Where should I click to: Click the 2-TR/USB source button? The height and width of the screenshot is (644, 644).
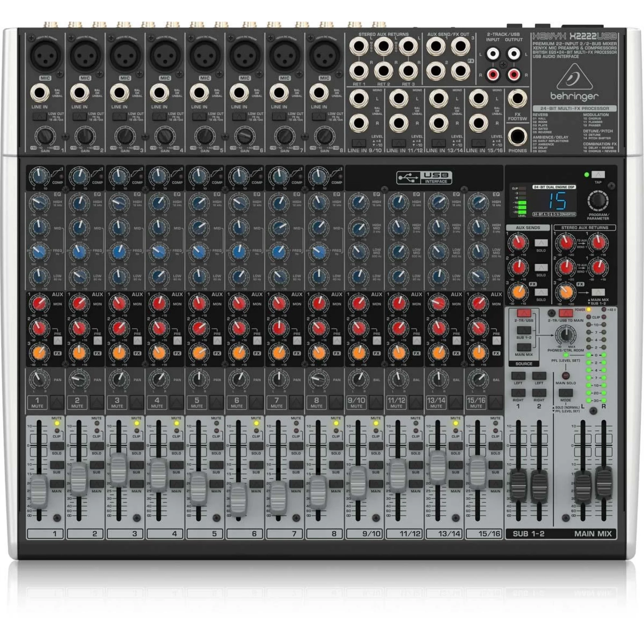pyautogui.click(x=524, y=313)
